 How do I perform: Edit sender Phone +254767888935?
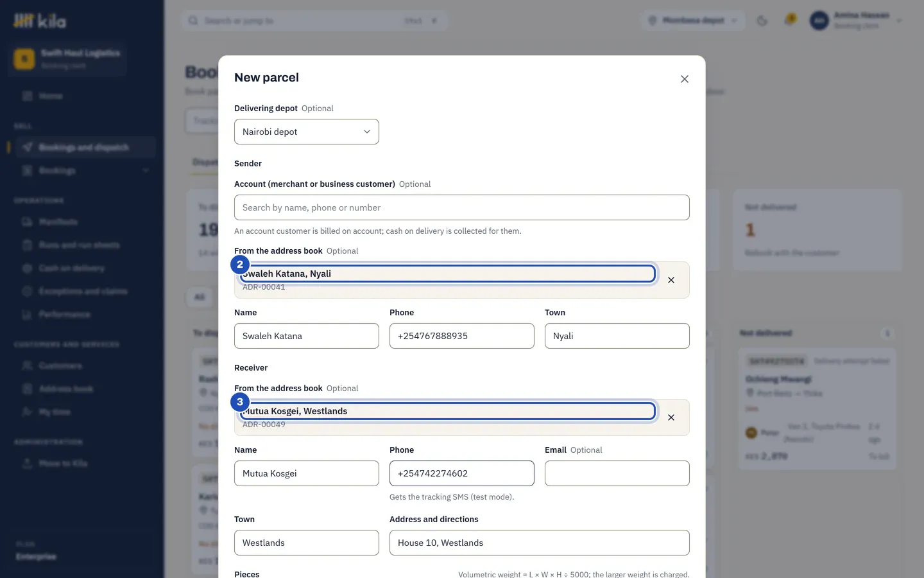[x=462, y=336]
